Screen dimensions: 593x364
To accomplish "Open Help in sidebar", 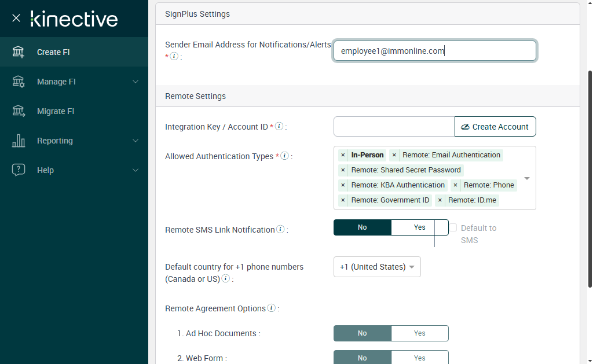I will (74, 170).
